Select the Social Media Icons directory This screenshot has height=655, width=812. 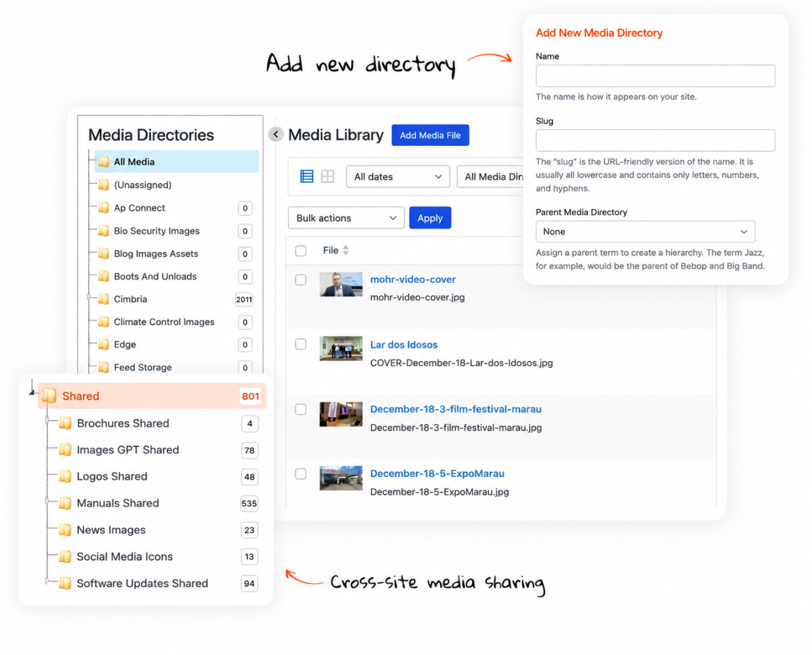124,557
